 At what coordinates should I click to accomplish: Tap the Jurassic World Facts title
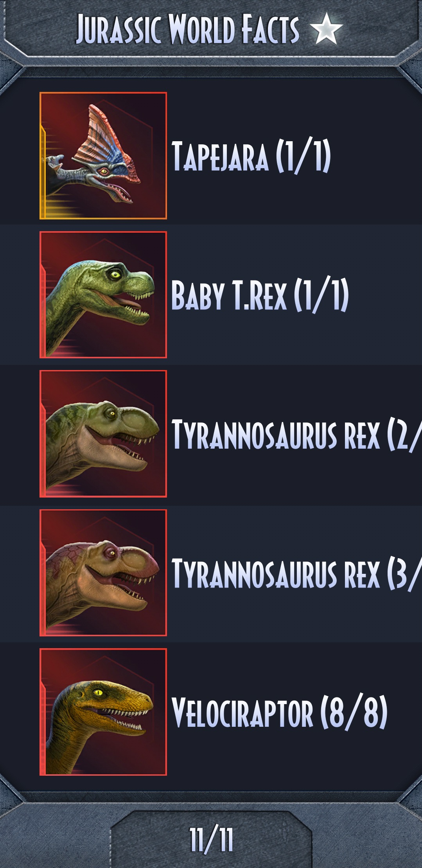[x=188, y=29]
